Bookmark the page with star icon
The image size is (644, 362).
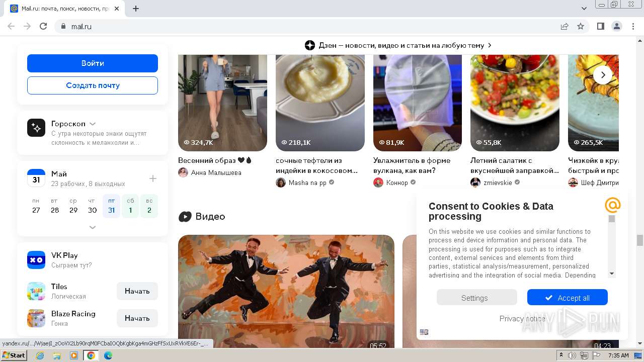[581, 26]
